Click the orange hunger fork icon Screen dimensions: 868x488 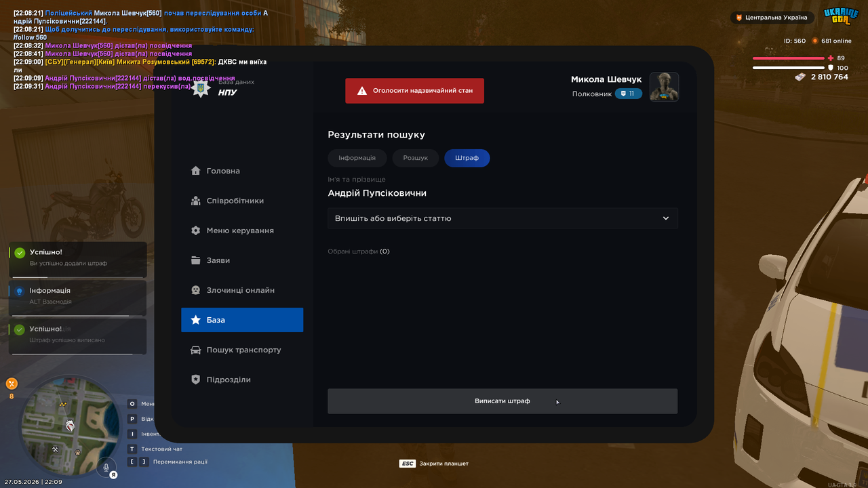[x=12, y=384]
